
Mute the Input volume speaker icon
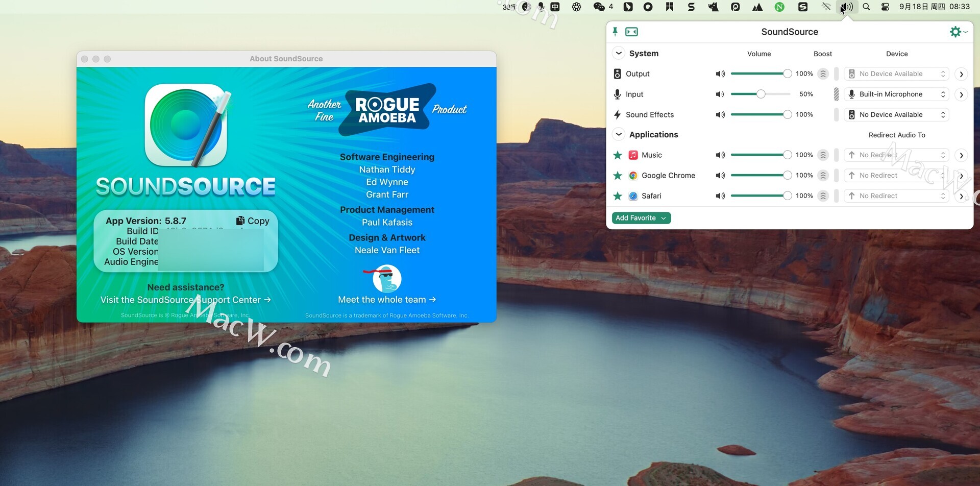click(x=720, y=94)
